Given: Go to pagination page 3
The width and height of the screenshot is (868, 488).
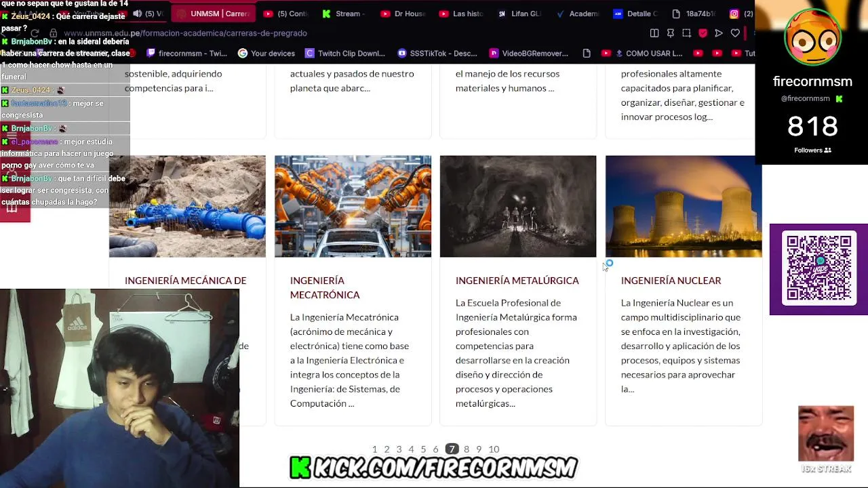Looking at the screenshot, I should click(399, 449).
